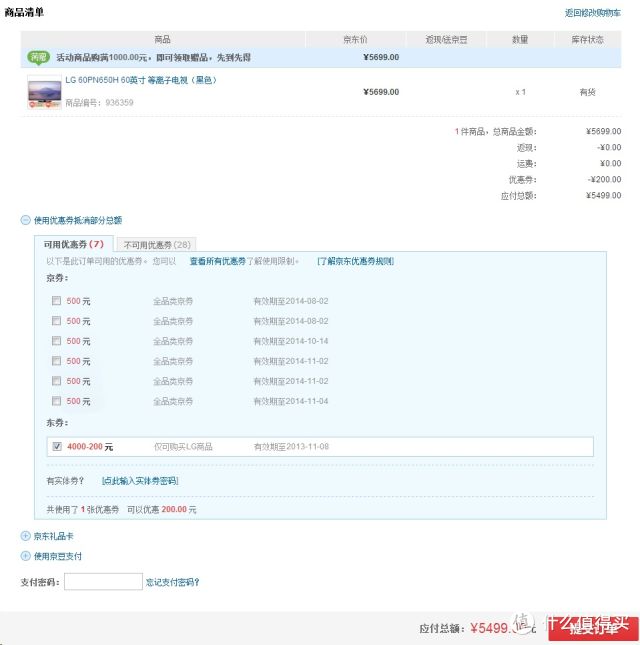Expand the 使用京豆支付 section
640x645 pixels.
click(x=26, y=556)
